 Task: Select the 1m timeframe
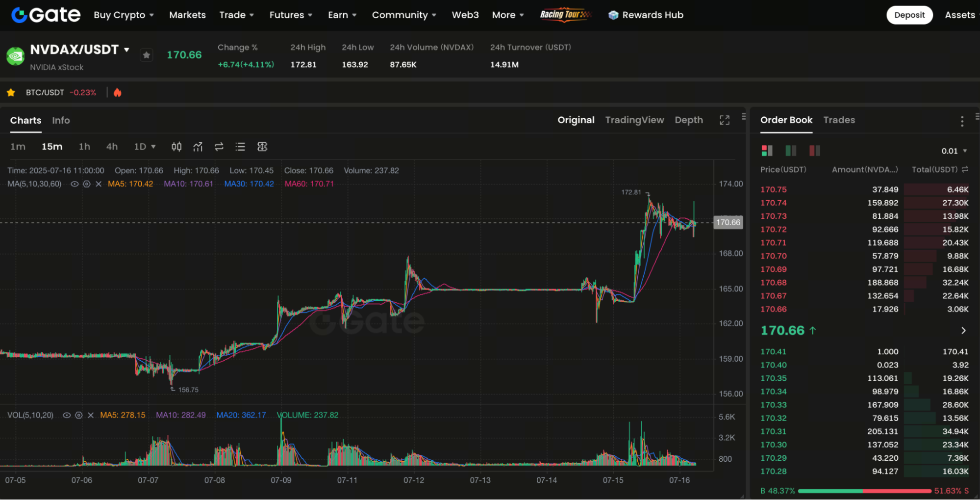18,147
